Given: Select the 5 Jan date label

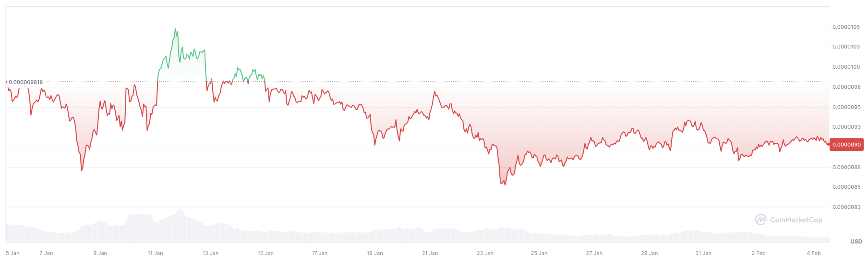Looking at the screenshot, I should pyautogui.click(x=12, y=253).
